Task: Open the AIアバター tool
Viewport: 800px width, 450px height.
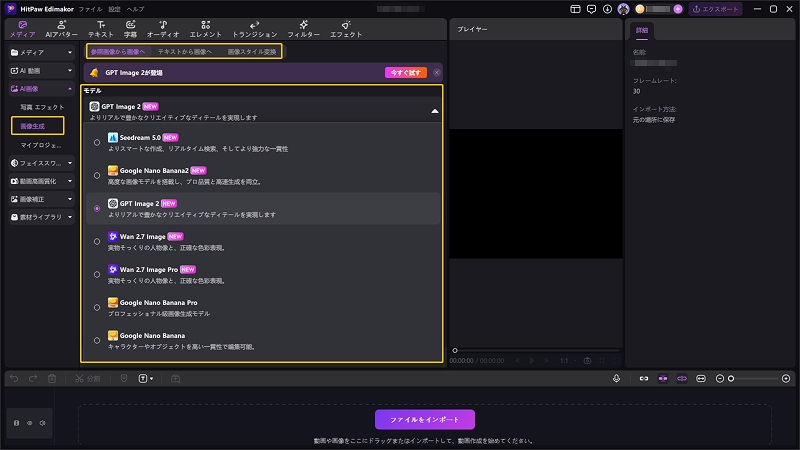Action: 61,29
